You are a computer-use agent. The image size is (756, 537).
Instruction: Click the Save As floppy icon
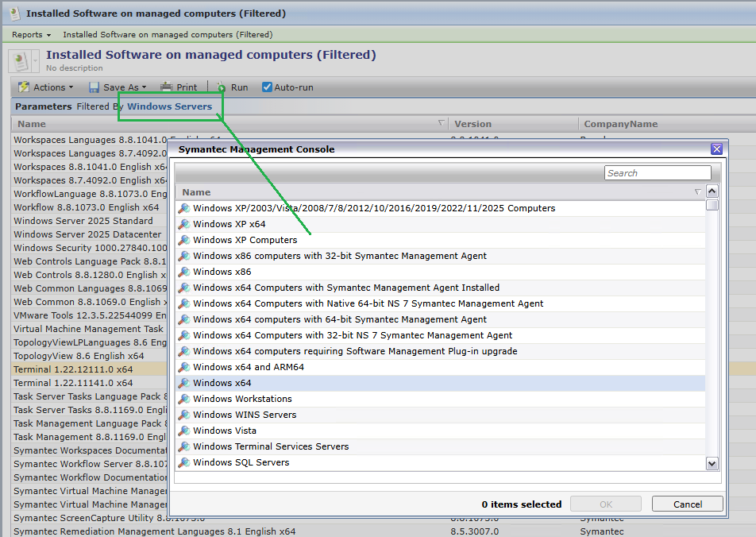click(94, 87)
